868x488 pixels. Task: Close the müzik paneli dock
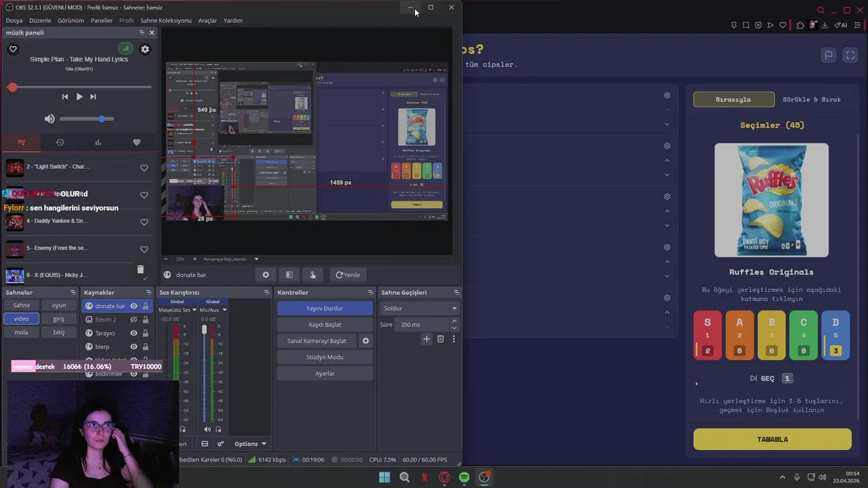[152, 33]
